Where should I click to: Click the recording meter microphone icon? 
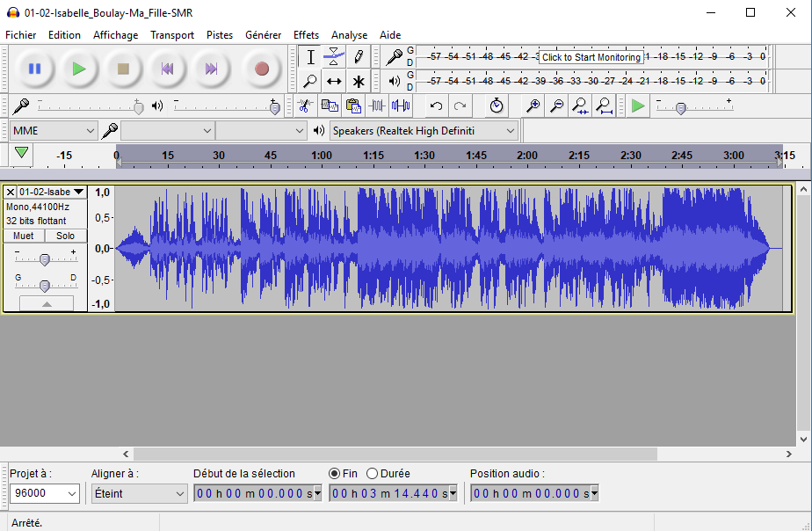click(394, 56)
